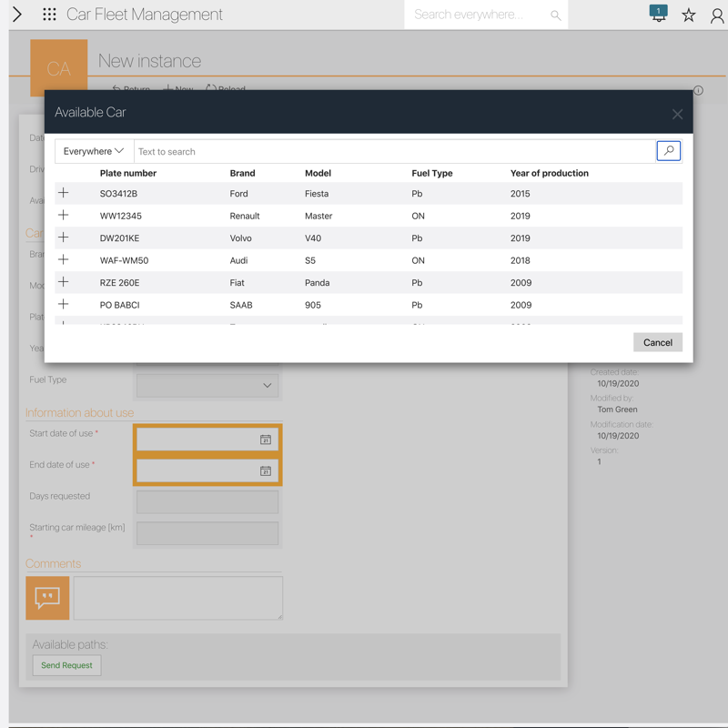Viewport: 728px width, 728px height.
Task: Add the Audi S5 WAF-WM50 row
Action: pyautogui.click(x=64, y=260)
